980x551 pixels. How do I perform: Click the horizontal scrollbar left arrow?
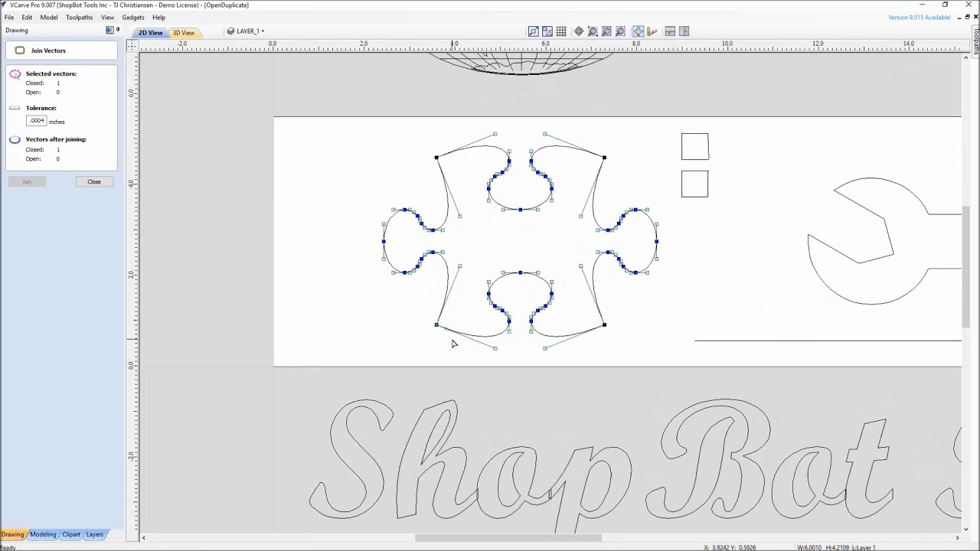[144, 538]
